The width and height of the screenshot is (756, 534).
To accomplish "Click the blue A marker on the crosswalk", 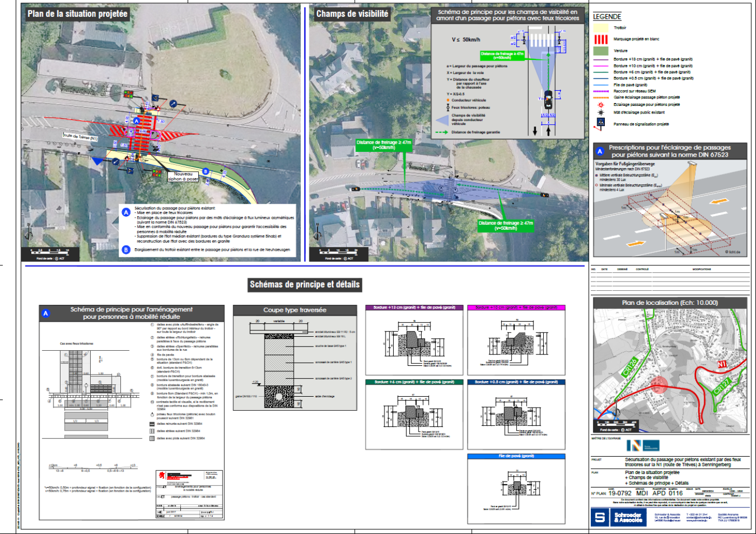I will pyautogui.click(x=137, y=121).
